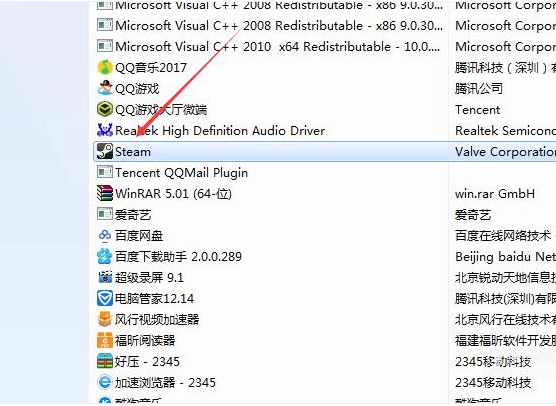Screen dimensions: 556x406
Task: Select the 百度下载助手 paw icon
Action: 105,256
